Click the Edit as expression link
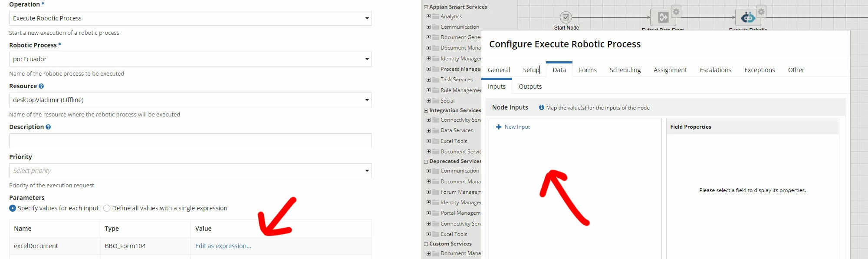 point(223,246)
